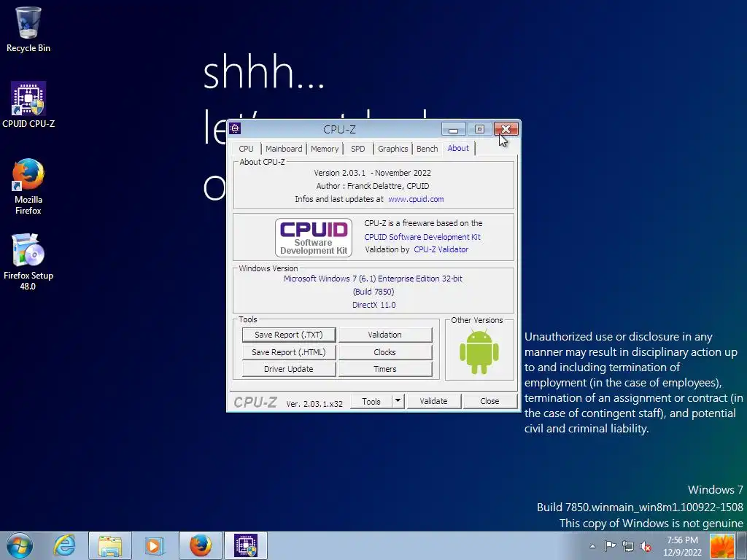Launch Internet Explorer from the taskbar
747x560 pixels.
point(64,545)
